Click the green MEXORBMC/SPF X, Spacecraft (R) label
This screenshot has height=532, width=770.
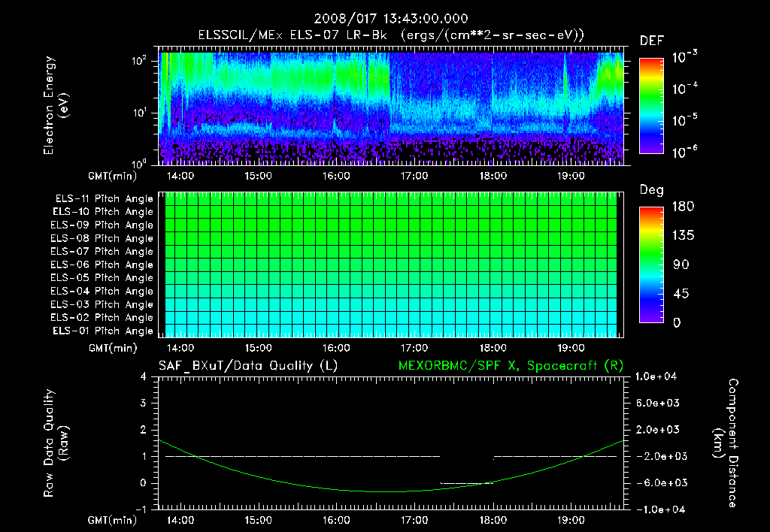coord(511,366)
